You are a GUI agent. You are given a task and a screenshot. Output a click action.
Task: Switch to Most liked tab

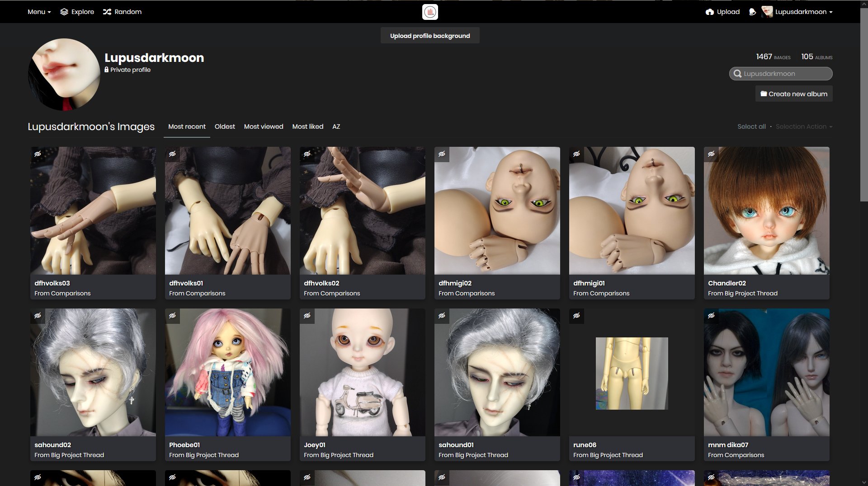(x=308, y=126)
